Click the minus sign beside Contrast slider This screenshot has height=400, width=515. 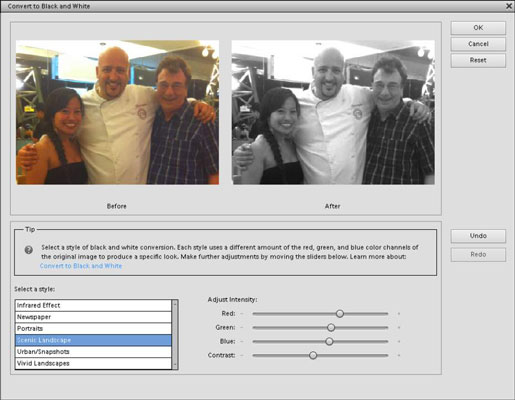coord(242,356)
